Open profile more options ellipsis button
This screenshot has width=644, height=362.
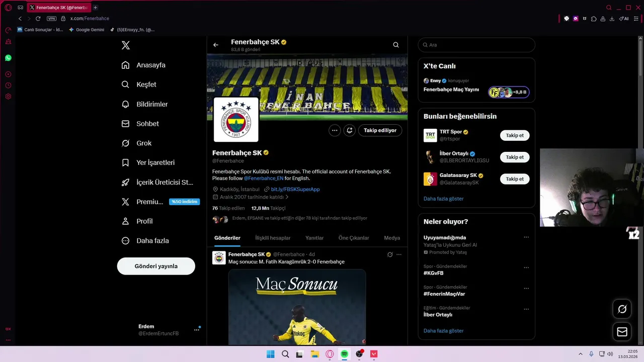335,130
